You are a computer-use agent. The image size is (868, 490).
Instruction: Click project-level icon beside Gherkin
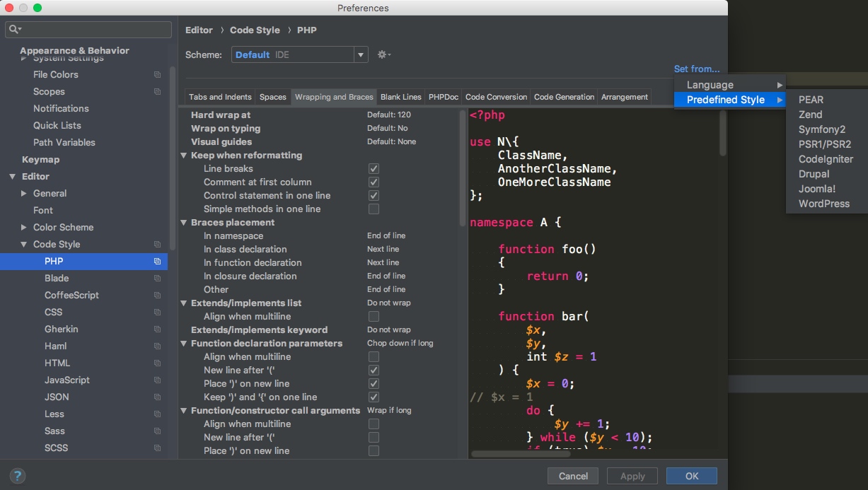point(157,329)
